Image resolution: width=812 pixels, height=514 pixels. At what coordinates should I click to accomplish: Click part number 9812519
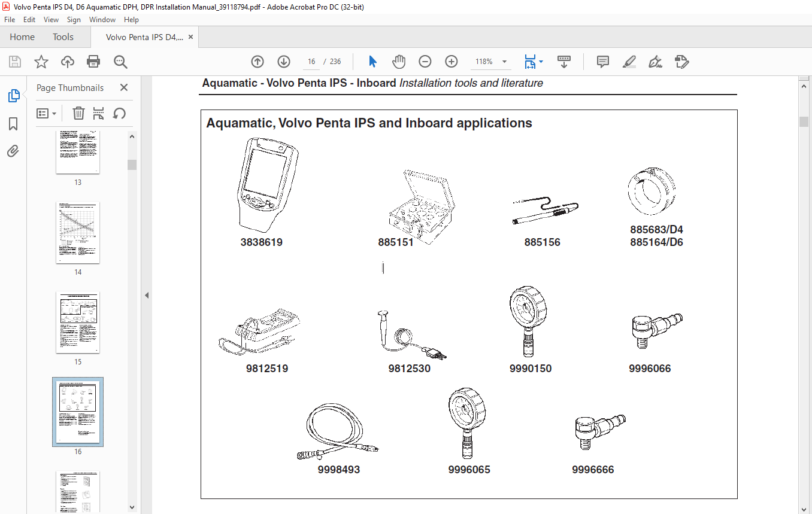(267, 369)
